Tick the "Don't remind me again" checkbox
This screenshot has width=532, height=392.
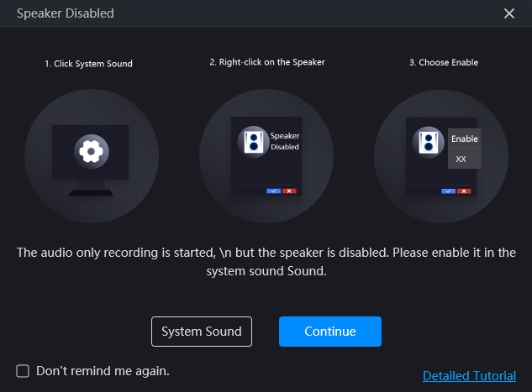click(23, 371)
